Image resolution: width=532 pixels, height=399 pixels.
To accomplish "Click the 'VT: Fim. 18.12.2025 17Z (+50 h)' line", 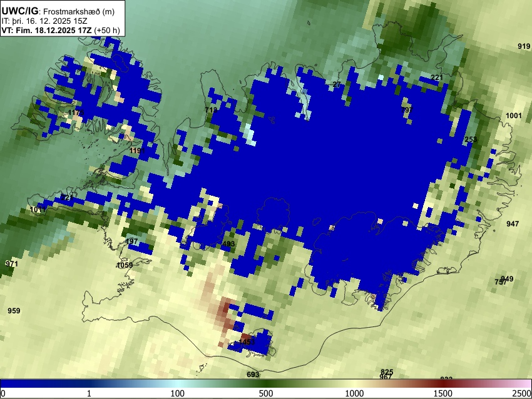I will 61,30.
